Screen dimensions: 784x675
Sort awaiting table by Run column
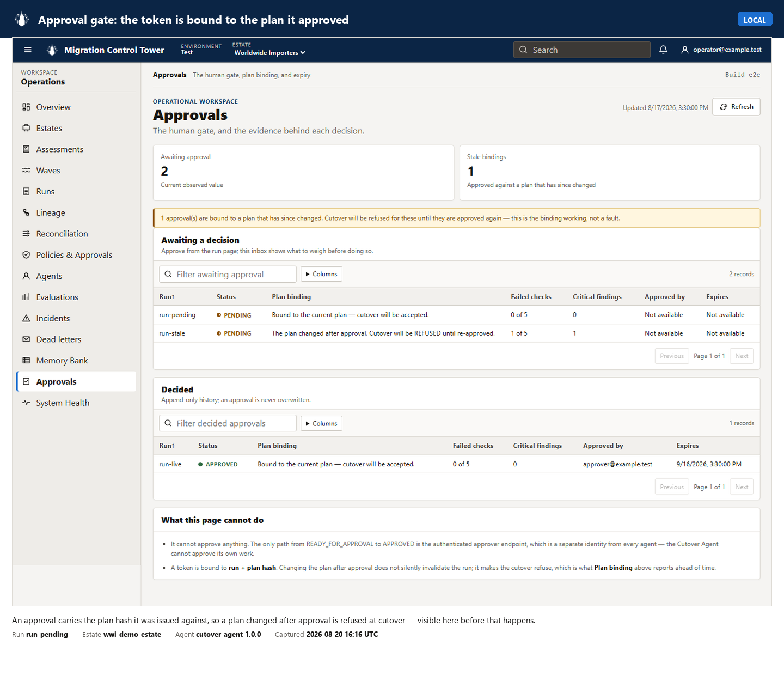[167, 297]
